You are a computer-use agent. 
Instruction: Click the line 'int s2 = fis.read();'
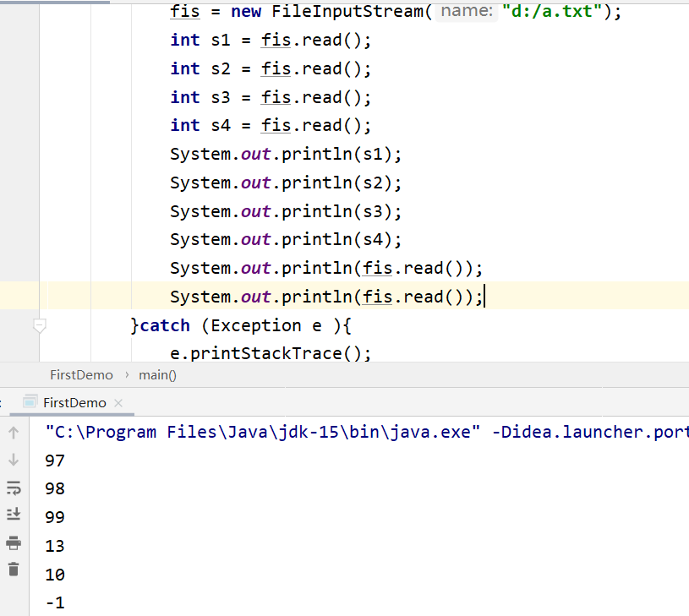271,68
